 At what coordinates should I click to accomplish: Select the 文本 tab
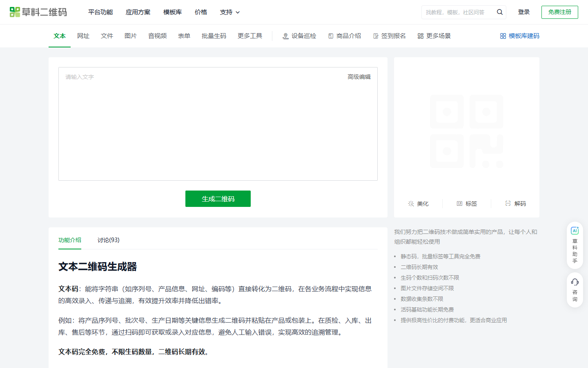[x=60, y=36]
